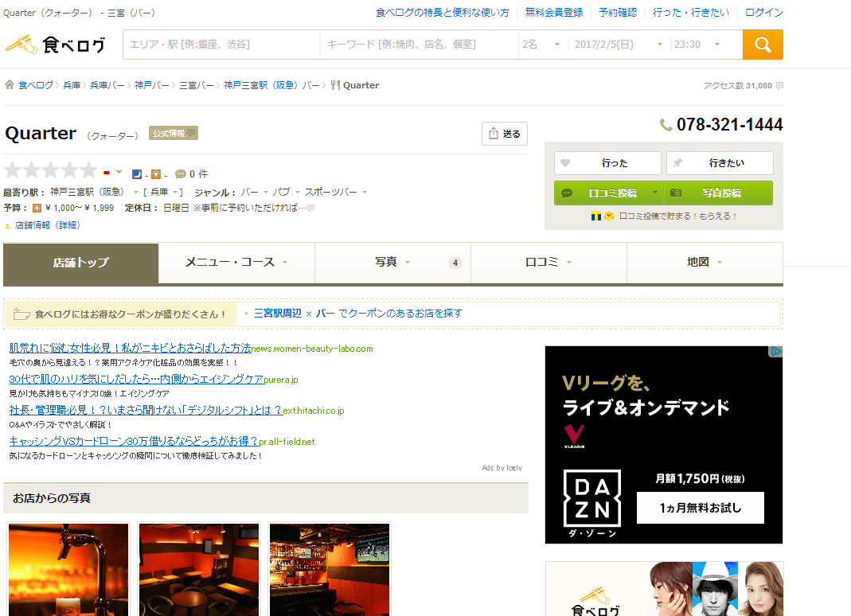Open the orange seating area photo thumbnail

199,569
